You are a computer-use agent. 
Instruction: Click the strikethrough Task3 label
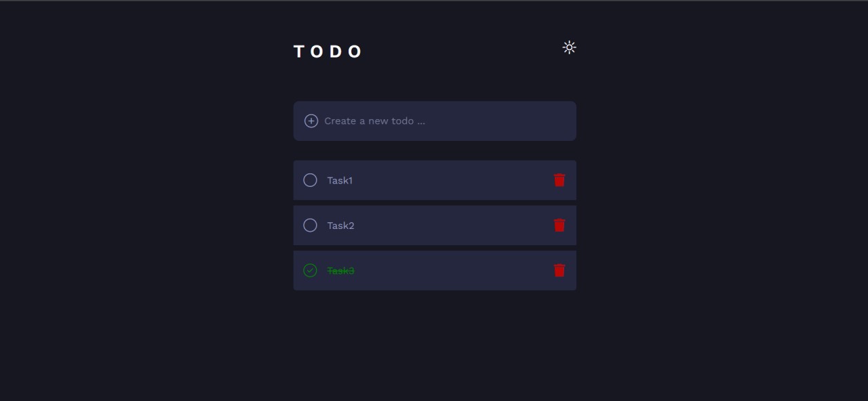[340, 271]
